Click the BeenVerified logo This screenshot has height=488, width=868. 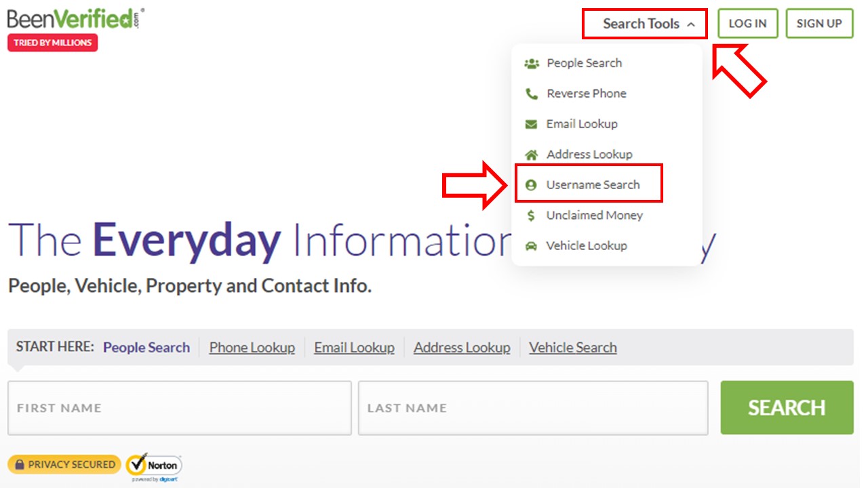click(75, 18)
